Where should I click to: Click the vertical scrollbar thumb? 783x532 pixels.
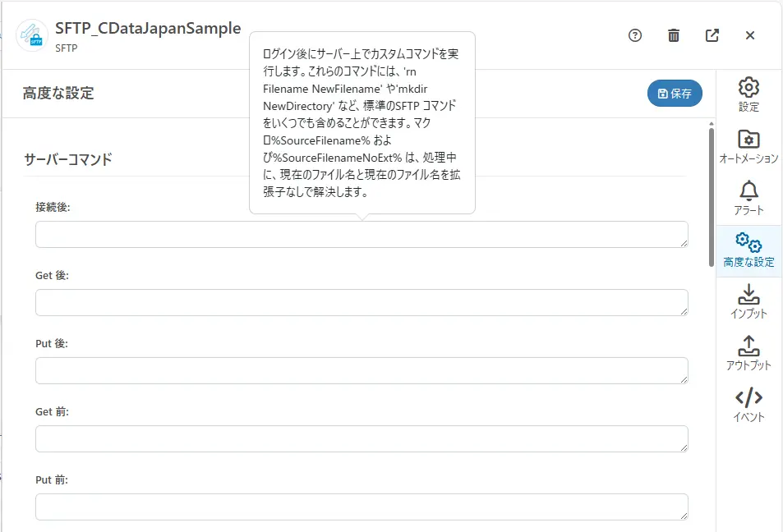tap(711, 197)
